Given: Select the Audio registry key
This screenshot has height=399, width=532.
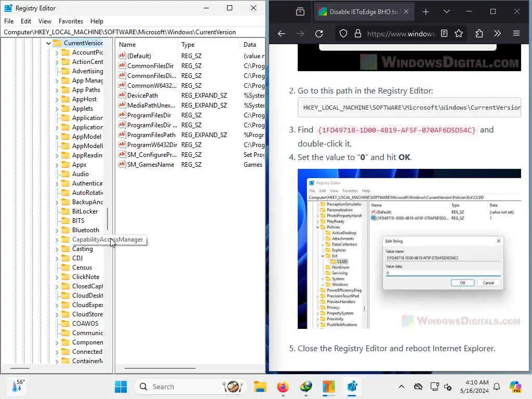Looking at the screenshot, I should pyautogui.click(x=81, y=174).
